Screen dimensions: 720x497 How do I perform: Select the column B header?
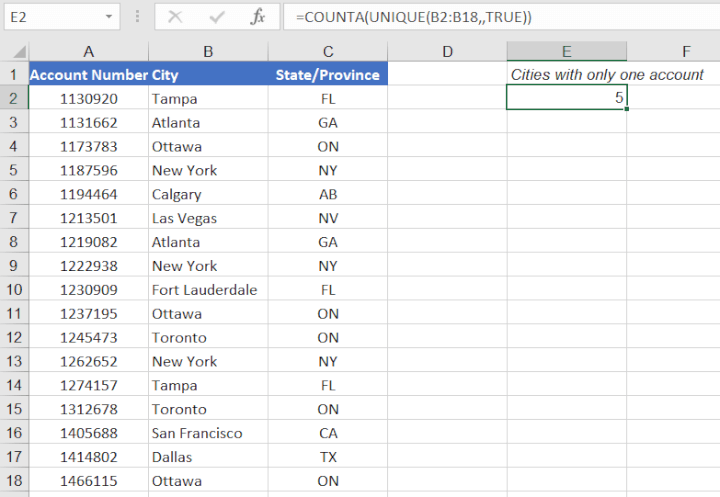tap(208, 51)
